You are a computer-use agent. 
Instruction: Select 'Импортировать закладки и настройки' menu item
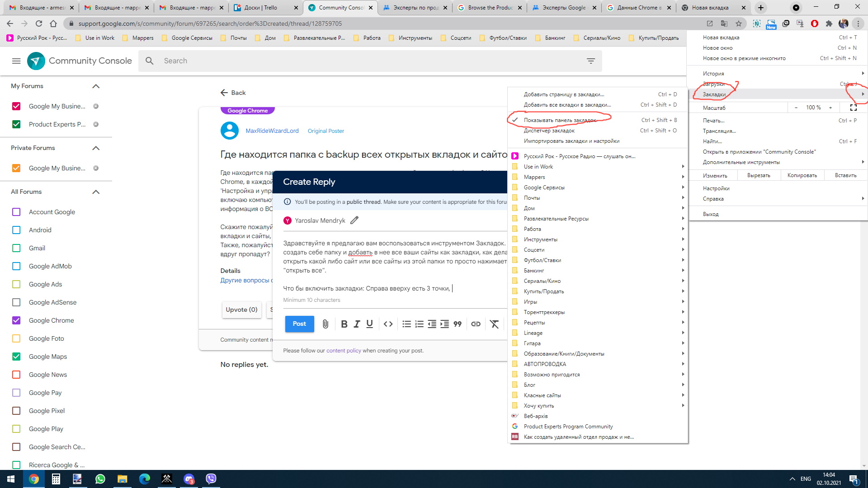pyautogui.click(x=571, y=141)
